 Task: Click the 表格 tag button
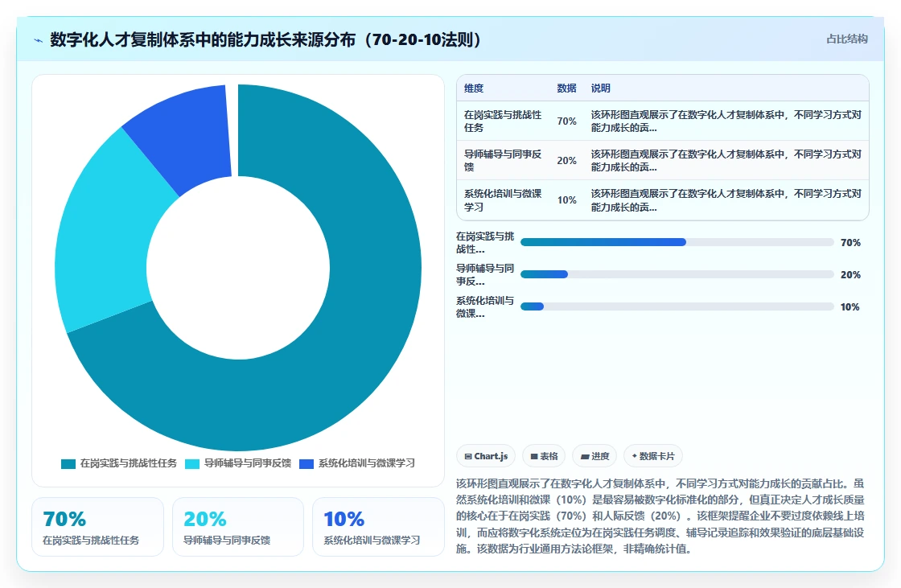(x=544, y=456)
